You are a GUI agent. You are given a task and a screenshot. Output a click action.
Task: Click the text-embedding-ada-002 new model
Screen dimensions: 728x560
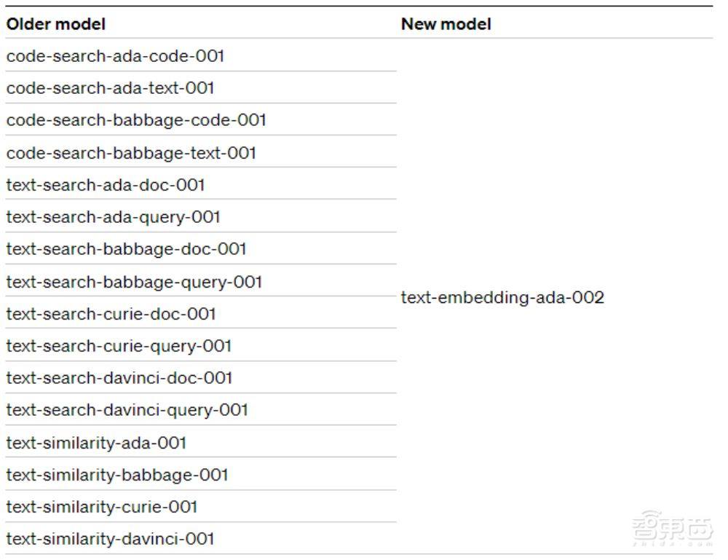pos(502,298)
